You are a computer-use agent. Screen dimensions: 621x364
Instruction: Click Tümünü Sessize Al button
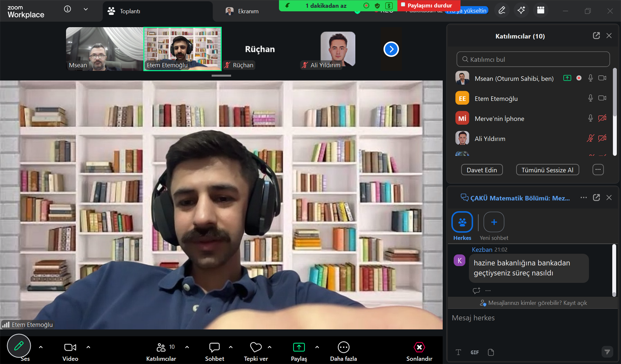547,170
